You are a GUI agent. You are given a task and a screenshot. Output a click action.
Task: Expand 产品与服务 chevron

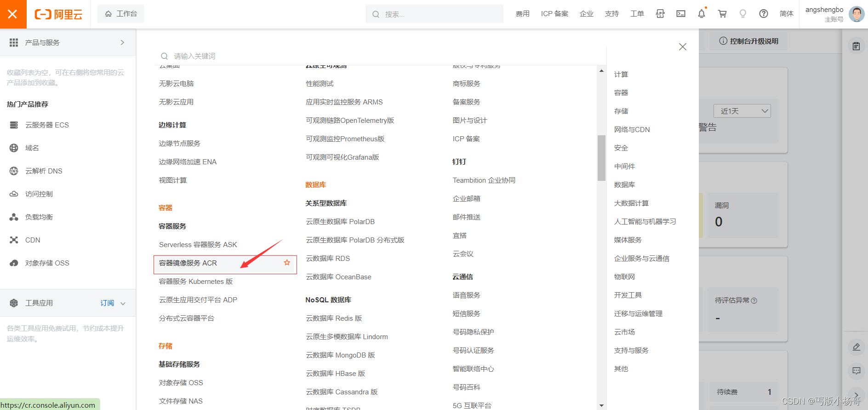[x=122, y=42]
